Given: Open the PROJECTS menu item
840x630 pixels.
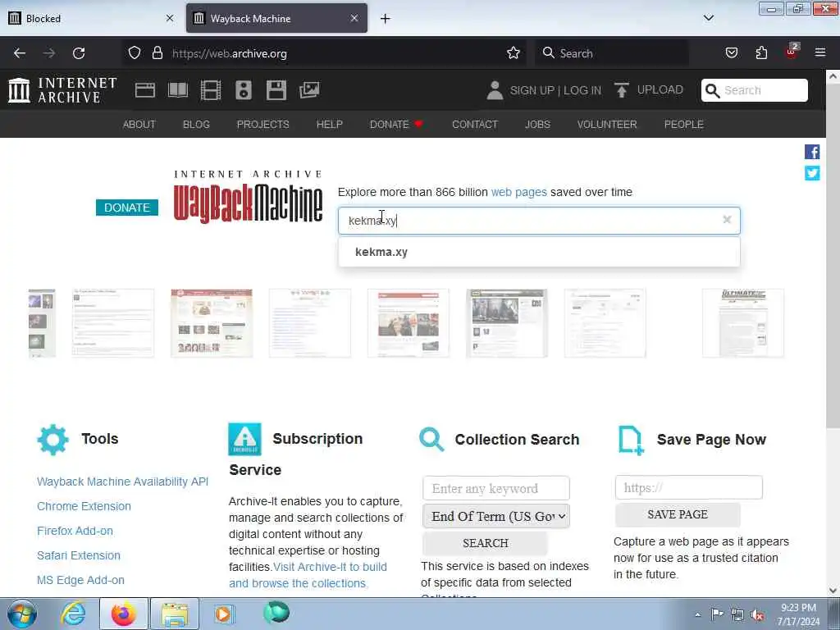Looking at the screenshot, I should pyautogui.click(x=263, y=125).
